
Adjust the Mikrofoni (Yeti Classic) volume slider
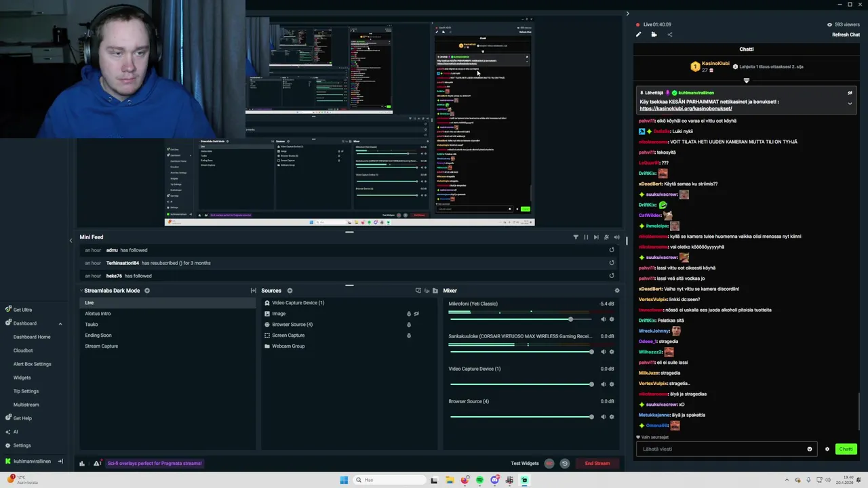point(521,319)
